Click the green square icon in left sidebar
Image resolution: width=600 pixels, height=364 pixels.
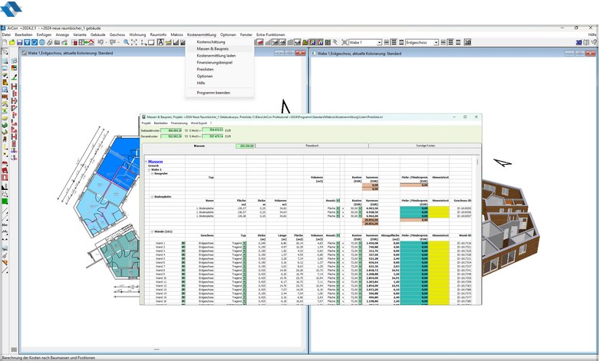(x=5, y=202)
